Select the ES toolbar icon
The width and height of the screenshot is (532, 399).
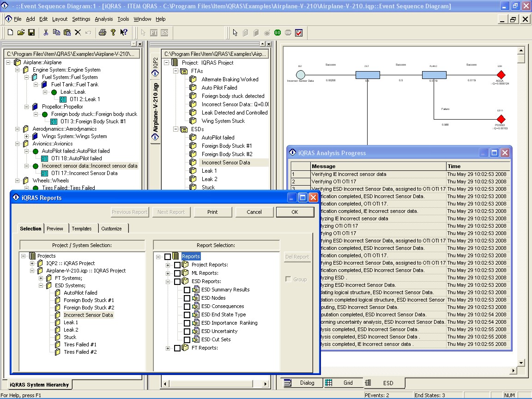pyautogui.click(x=164, y=33)
